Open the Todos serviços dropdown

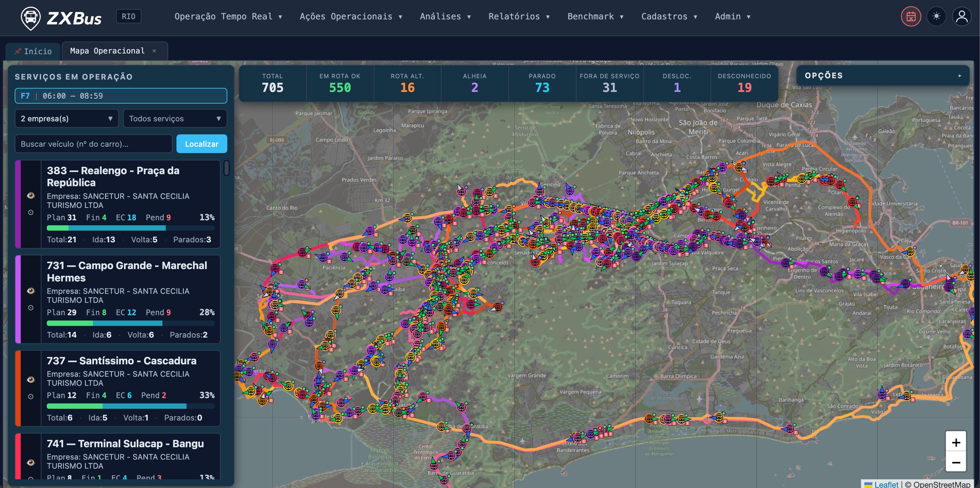(175, 118)
